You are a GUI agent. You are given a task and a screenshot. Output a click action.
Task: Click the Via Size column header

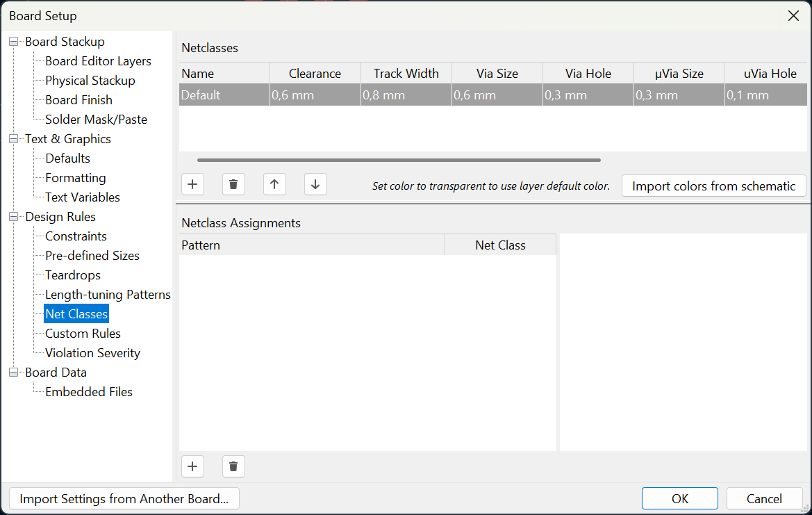pos(497,74)
